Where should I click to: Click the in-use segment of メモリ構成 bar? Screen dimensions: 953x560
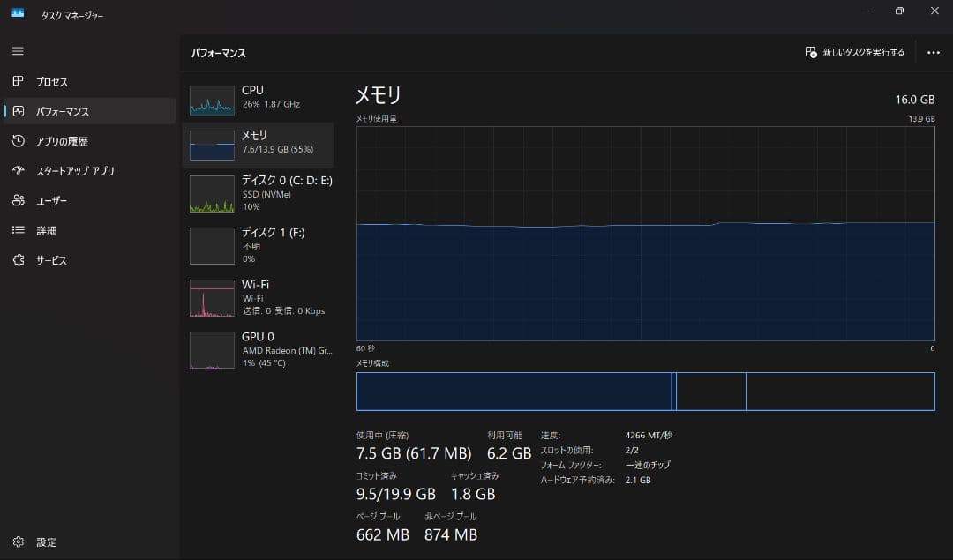click(x=514, y=392)
